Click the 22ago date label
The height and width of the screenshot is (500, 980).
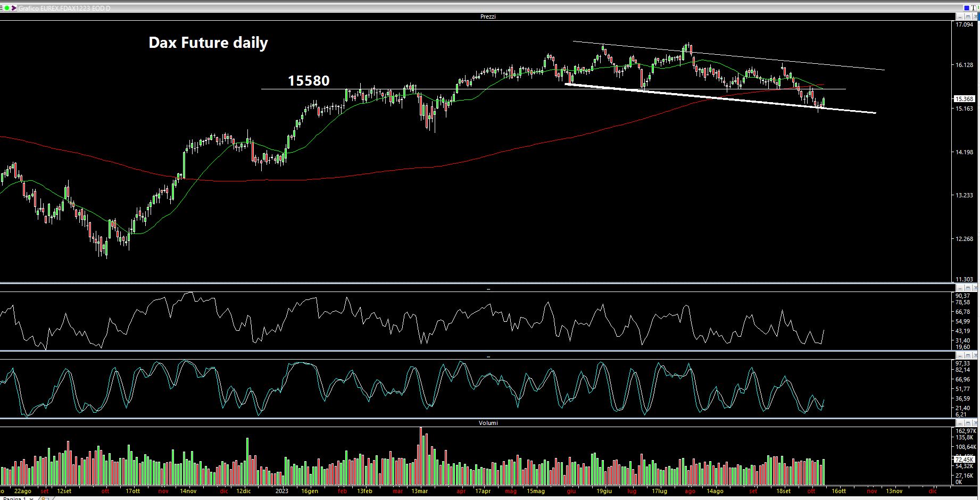coord(22,491)
